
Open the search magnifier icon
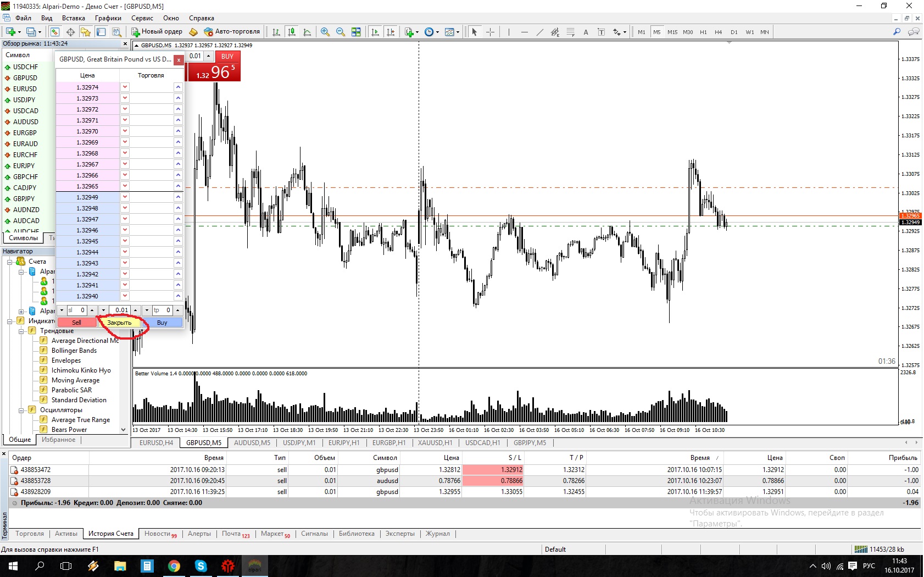click(x=897, y=32)
